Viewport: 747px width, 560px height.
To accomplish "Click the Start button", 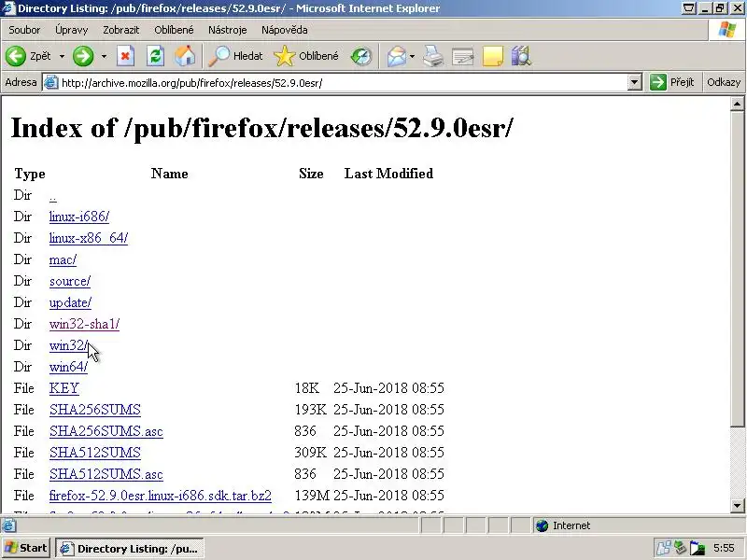I will [x=26, y=549].
